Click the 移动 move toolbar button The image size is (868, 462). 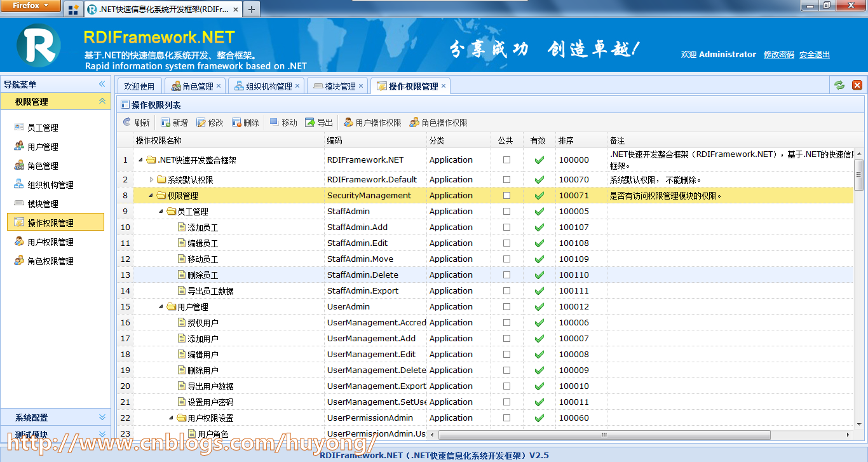(x=283, y=123)
